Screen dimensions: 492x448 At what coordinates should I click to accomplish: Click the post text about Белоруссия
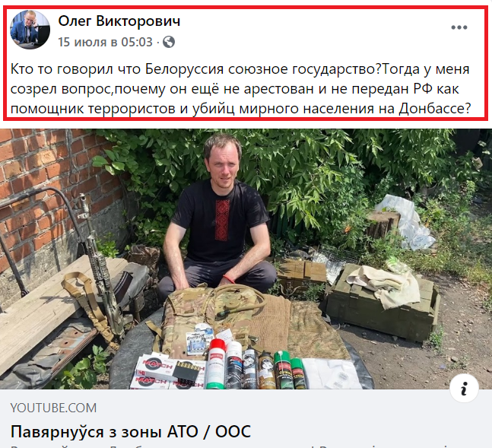(x=240, y=89)
